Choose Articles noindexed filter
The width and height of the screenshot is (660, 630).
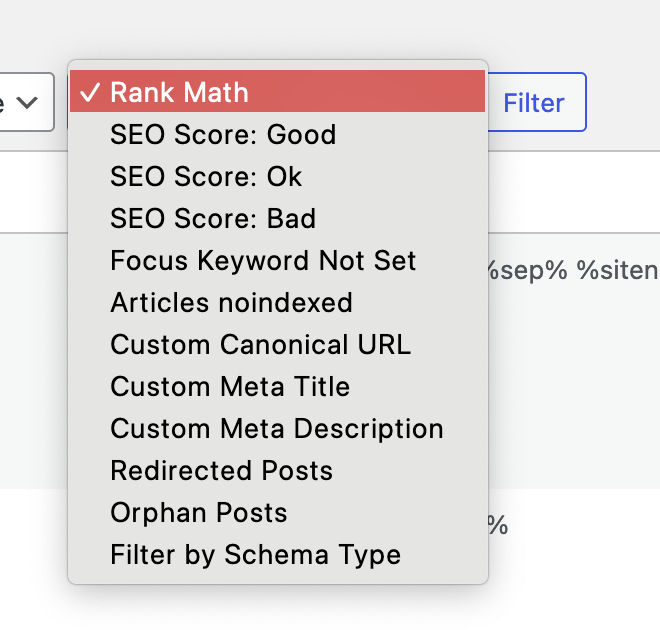[277, 302]
